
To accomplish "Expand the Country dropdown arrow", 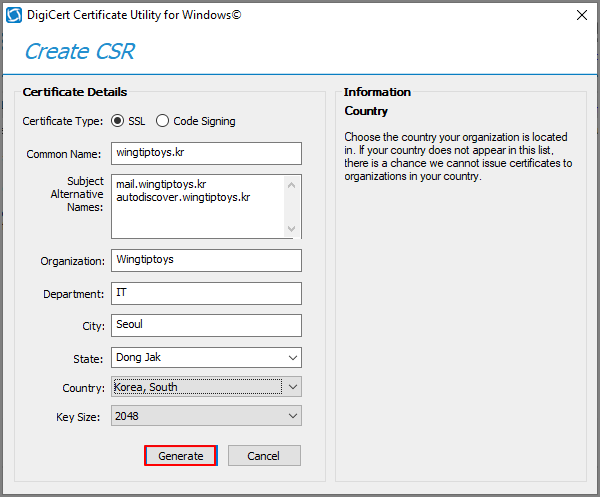I will coord(293,387).
